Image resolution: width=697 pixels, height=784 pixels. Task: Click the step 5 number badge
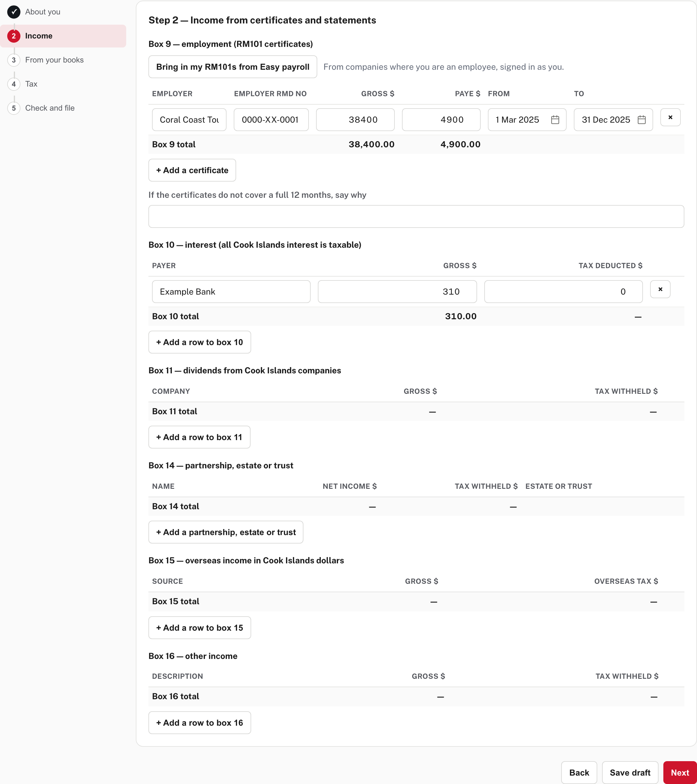click(14, 108)
